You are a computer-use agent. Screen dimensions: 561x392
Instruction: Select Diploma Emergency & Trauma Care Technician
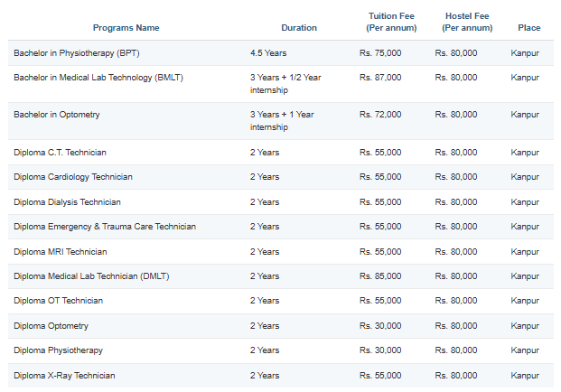click(105, 227)
